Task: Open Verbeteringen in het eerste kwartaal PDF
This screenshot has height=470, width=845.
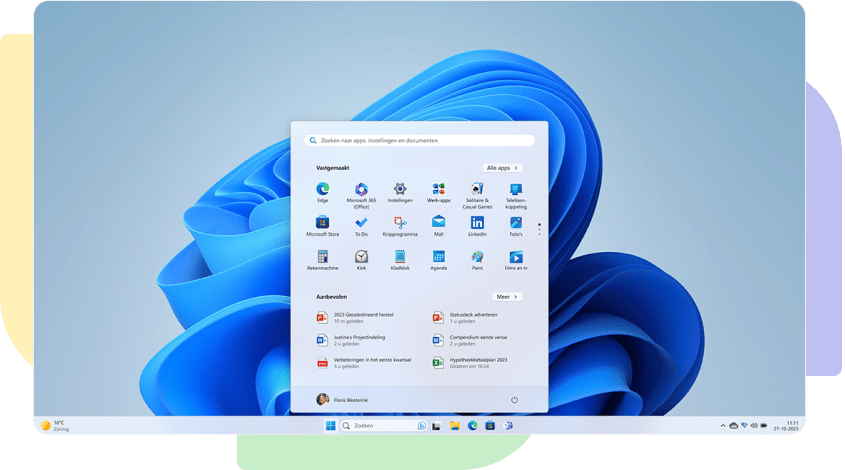Action: [364, 363]
